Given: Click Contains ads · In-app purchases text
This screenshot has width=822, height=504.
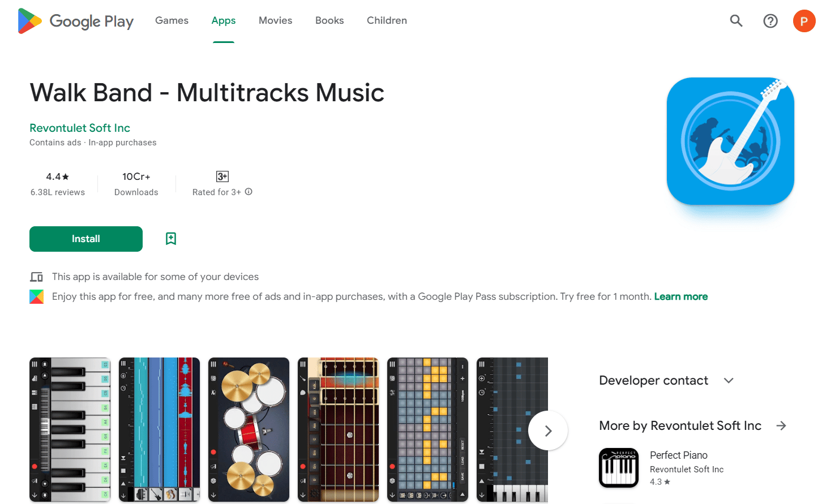Looking at the screenshot, I should 93,143.
